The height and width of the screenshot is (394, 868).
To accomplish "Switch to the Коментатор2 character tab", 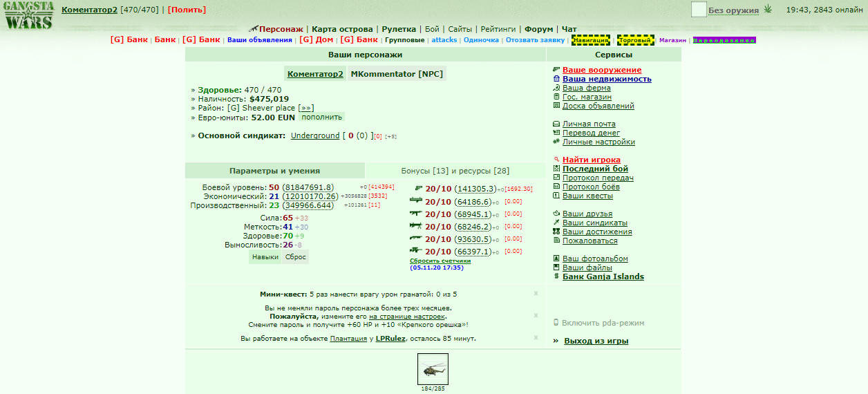I will [315, 74].
